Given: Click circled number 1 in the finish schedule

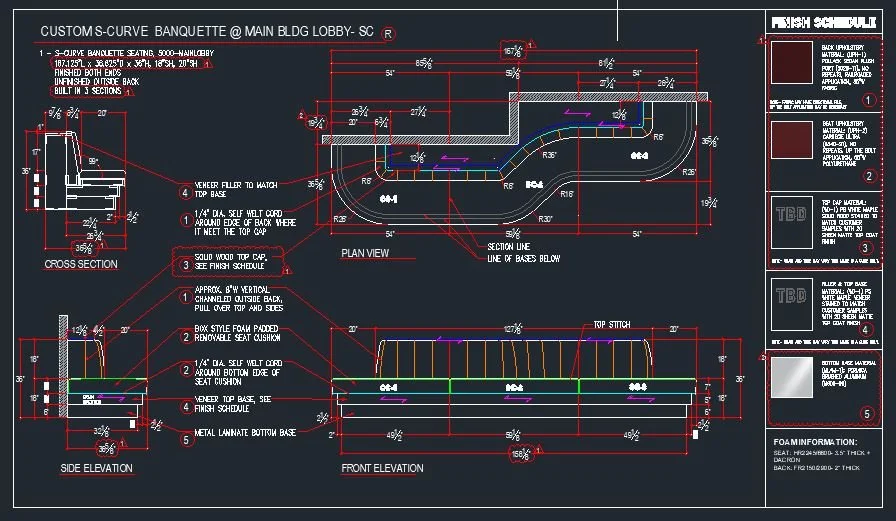Looking at the screenshot, I should click(x=869, y=101).
